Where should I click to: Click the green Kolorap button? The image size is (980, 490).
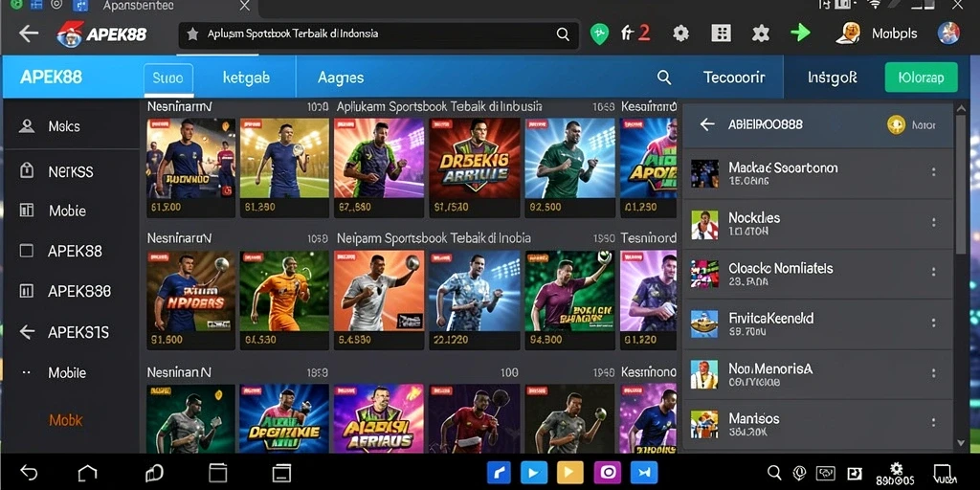click(922, 78)
